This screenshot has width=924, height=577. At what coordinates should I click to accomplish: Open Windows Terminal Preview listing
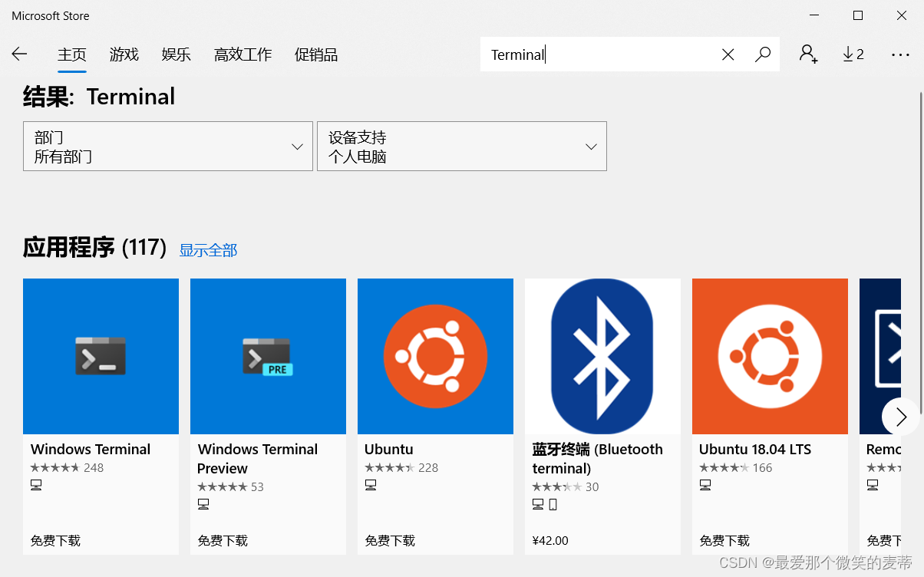(268, 355)
